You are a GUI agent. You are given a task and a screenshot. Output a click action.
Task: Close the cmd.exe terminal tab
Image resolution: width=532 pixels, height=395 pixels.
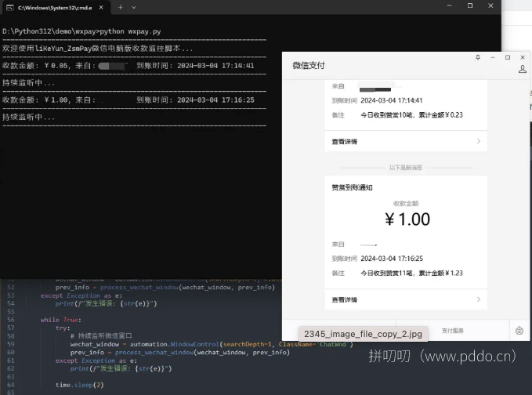[101, 7]
